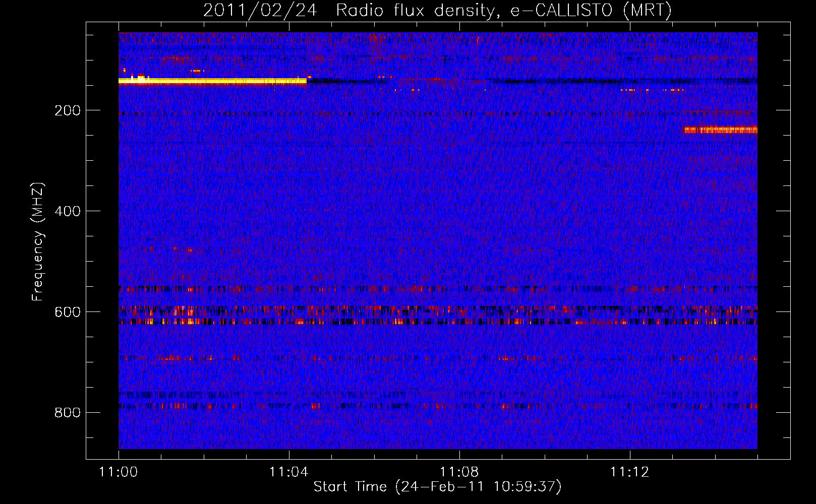Click the 800 frequency tick label
Image resolution: width=816 pixels, height=504 pixels.
coord(68,413)
